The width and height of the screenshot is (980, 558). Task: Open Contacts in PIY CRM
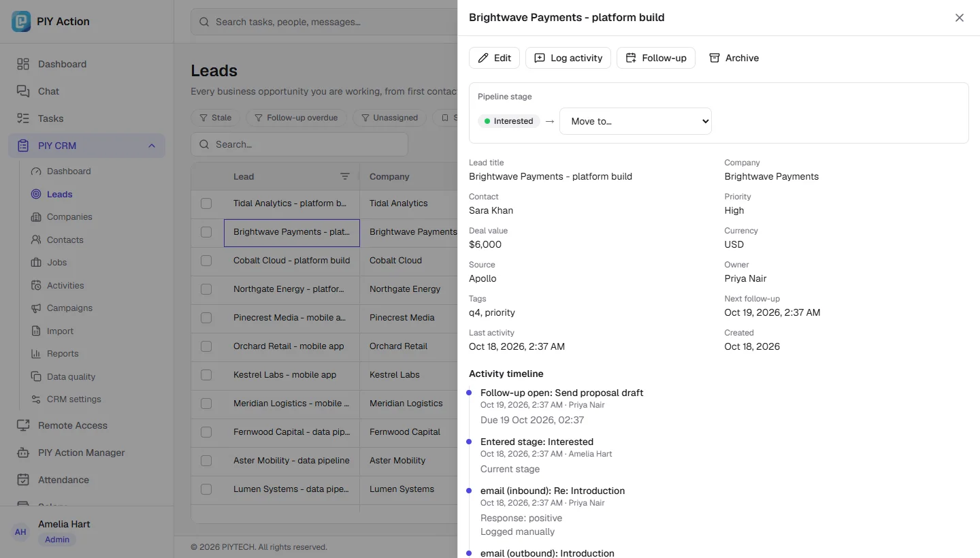click(95, 240)
